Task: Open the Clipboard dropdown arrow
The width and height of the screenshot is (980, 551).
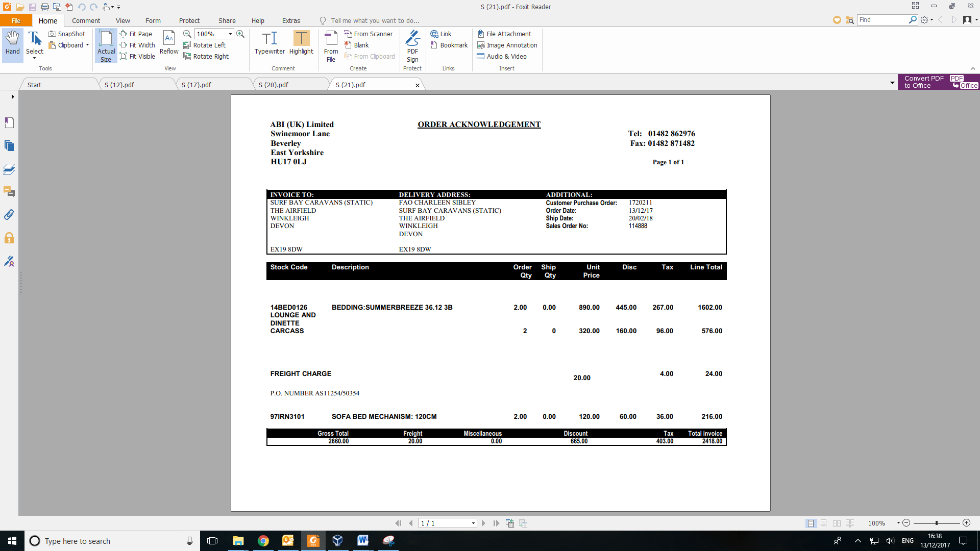Action: (x=87, y=45)
